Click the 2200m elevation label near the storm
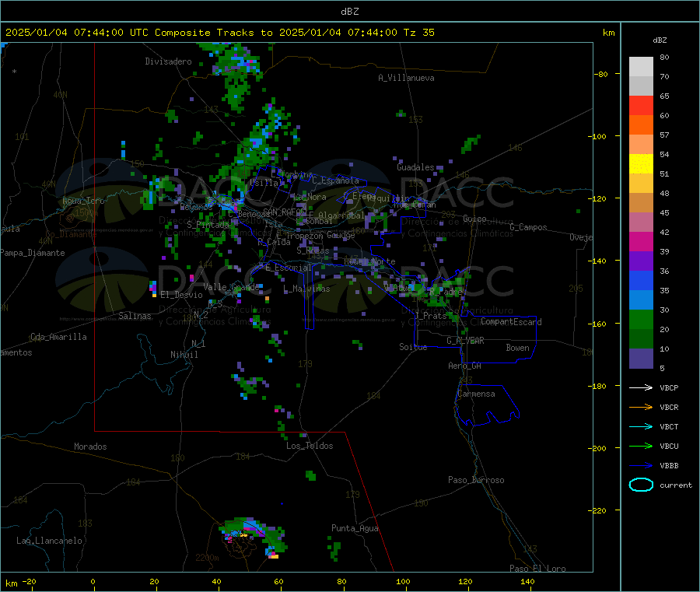This screenshot has height=592, width=700. pos(207,558)
